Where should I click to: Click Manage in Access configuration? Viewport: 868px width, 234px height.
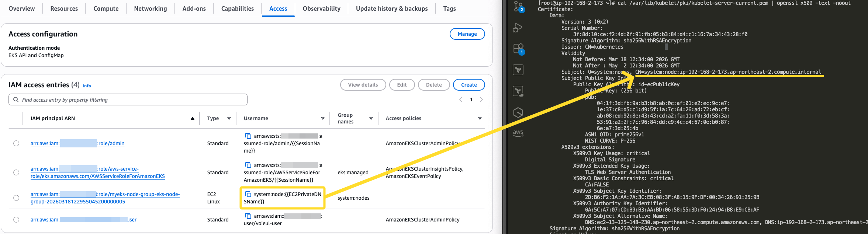click(x=467, y=34)
